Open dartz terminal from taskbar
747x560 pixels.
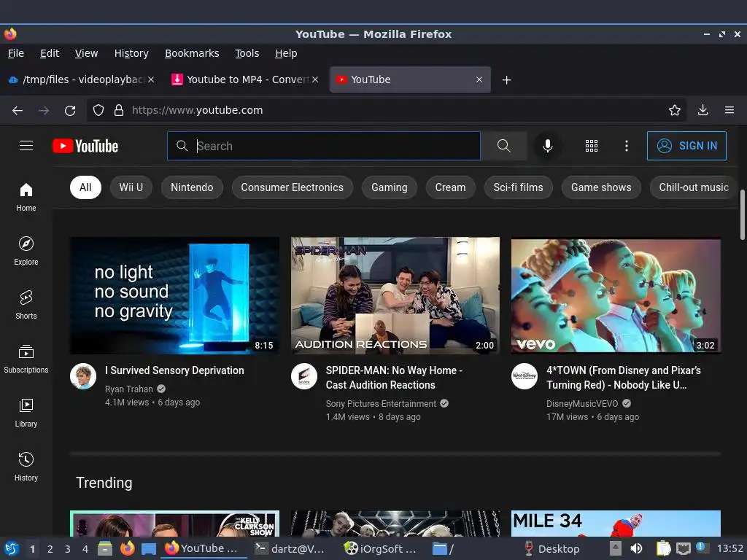click(x=290, y=549)
